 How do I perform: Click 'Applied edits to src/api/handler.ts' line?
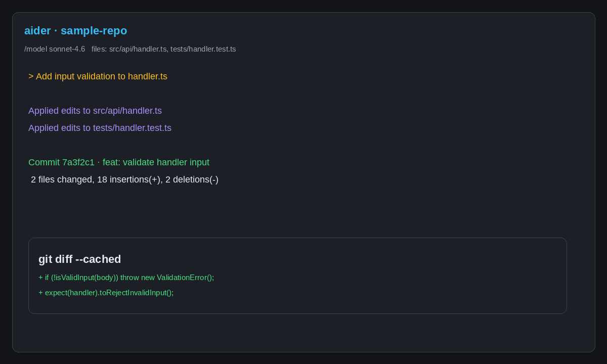[x=95, y=111]
